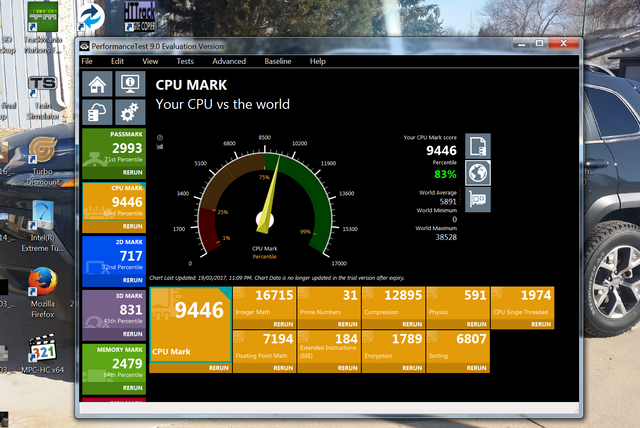Open the System Information monitor icon
Screen dimensions: 640x428
click(130, 84)
